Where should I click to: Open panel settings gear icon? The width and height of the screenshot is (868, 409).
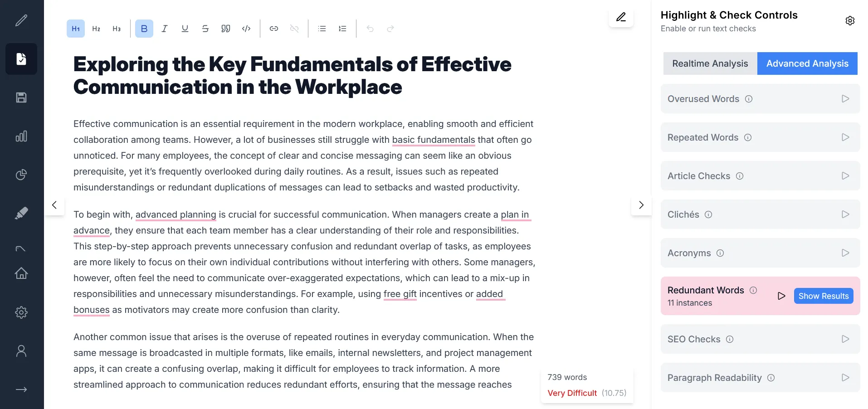point(850,21)
